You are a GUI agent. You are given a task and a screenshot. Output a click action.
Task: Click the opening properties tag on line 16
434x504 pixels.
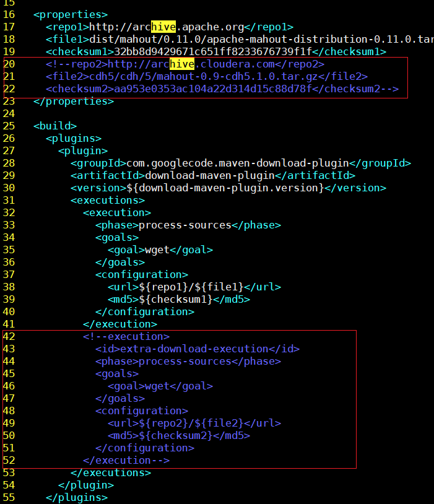(x=71, y=15)
